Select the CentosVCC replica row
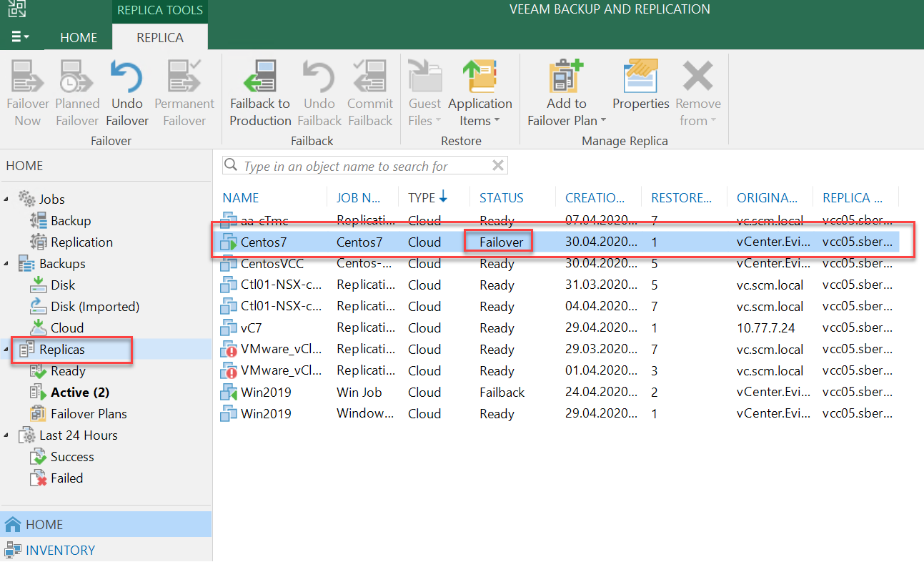 (557, 264)
